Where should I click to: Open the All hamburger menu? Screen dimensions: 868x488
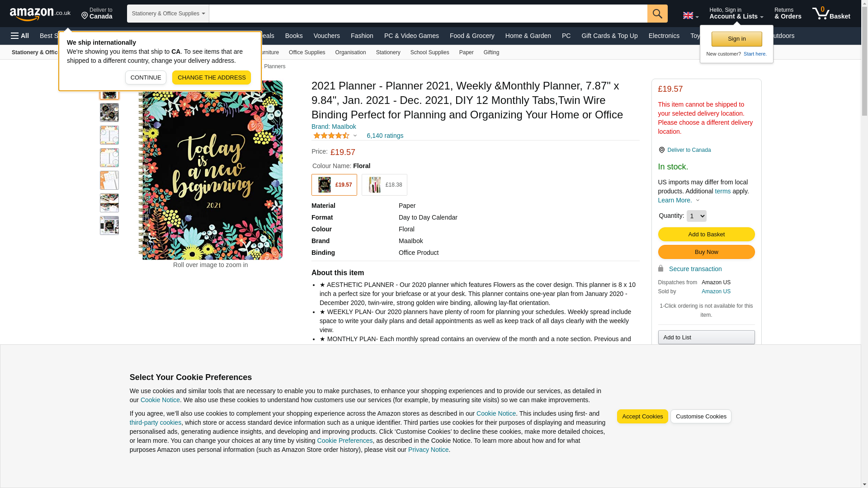(20, 36)
